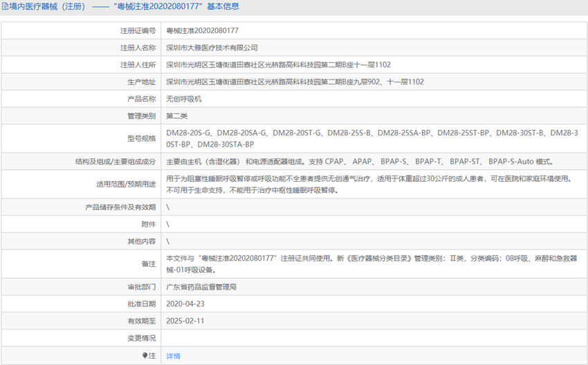Click the 结构及组成/主要组成成分 label
This screenshot has height=365, width=588.
pos(116,162)
